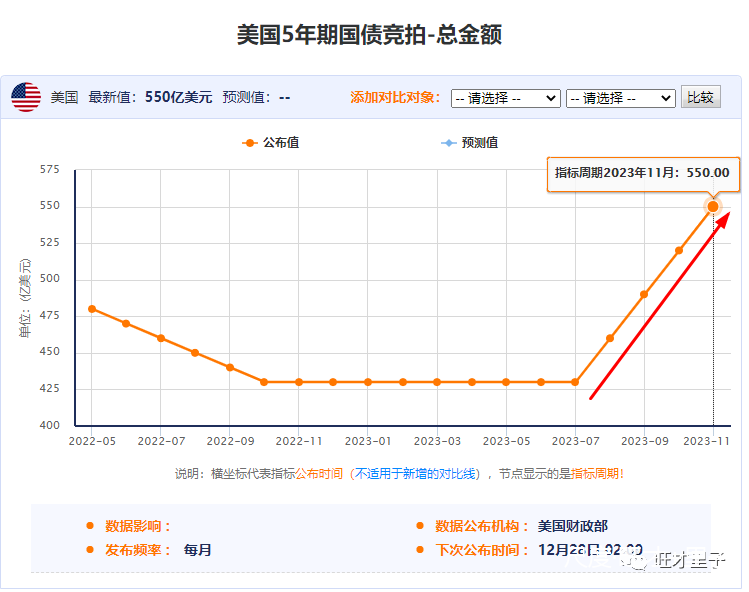Click the orange bullet beside 数据影响
Screen dimensions: 749x592
point(90,526)
